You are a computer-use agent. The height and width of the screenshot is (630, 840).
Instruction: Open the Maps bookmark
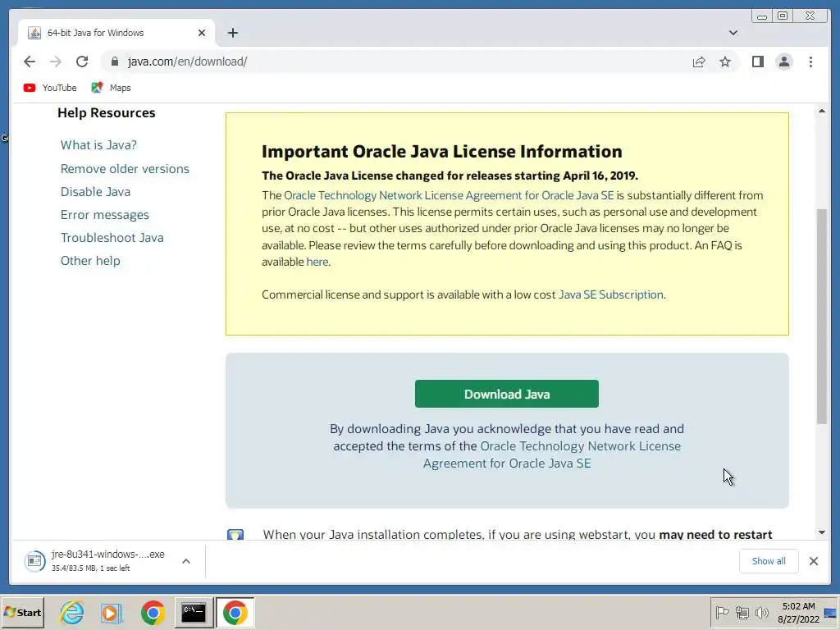[x=111, y=88]
